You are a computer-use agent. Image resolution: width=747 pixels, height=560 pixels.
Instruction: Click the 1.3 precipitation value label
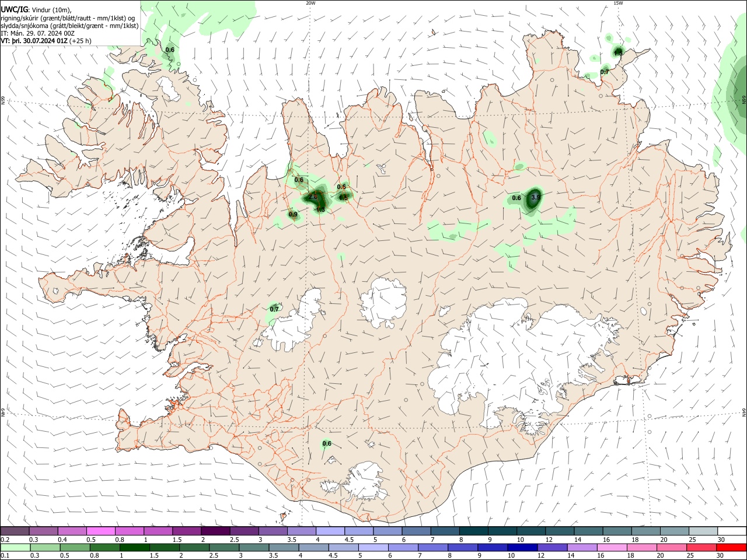[x=320, y=209]
